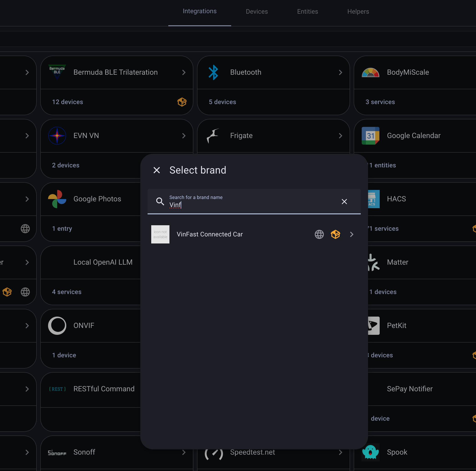Screen dimensions: 476x471
Task: Clear the brand search text
Action: [x=344, y=202]
